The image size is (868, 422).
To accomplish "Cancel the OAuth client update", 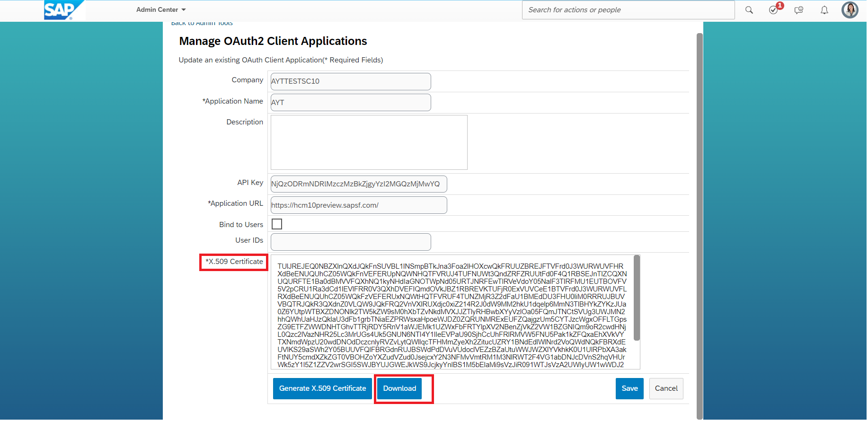I will pos(666,388).
